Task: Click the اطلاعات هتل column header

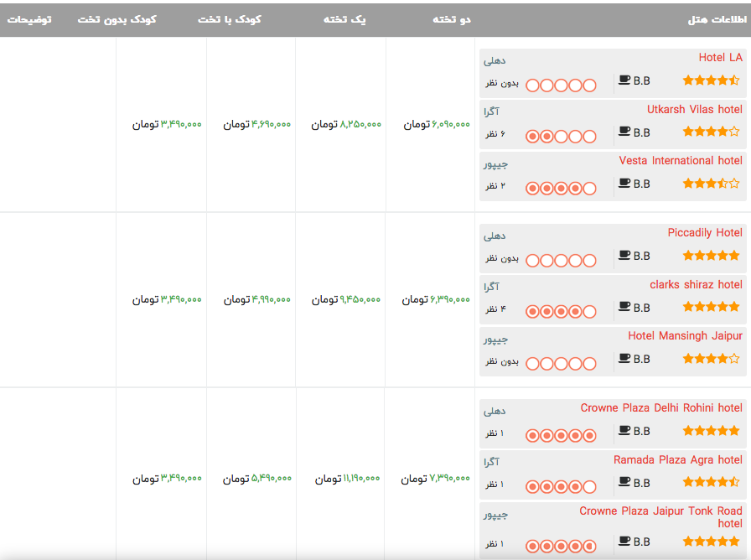Action: pos(717,19)
